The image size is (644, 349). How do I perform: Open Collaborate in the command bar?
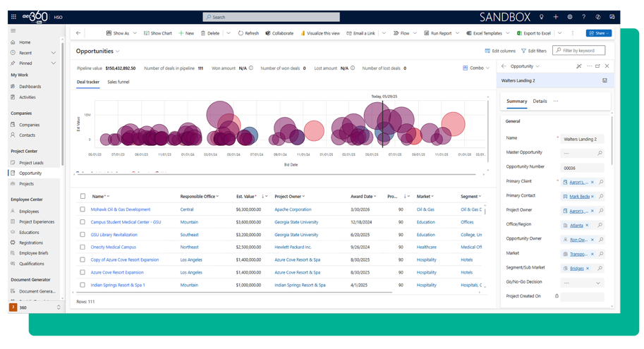(279, 33)
